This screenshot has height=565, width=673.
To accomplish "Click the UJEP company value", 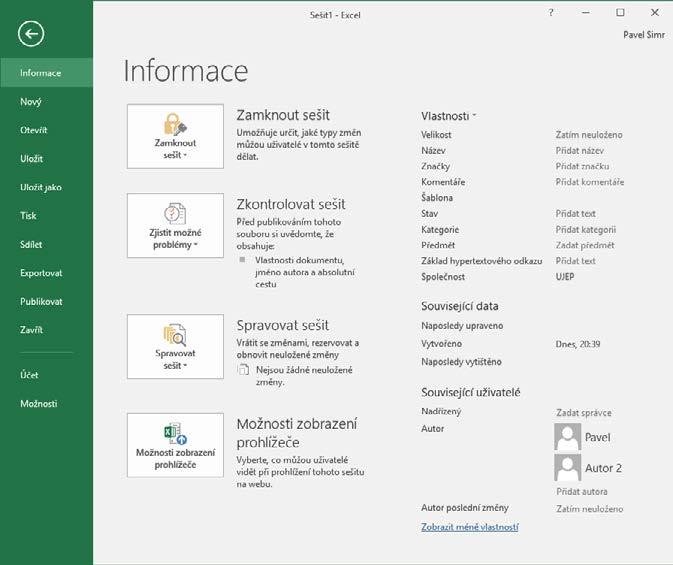I will pos(565,276).
